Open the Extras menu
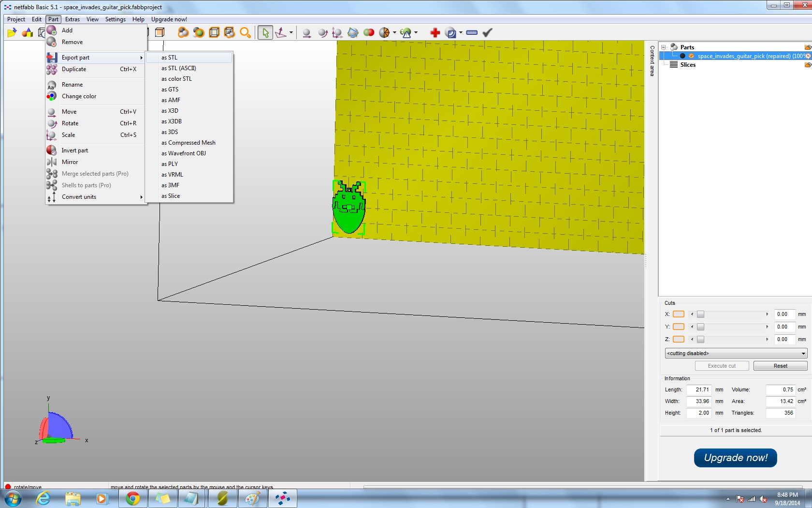 pyautogui.click(x=72, y=19)
